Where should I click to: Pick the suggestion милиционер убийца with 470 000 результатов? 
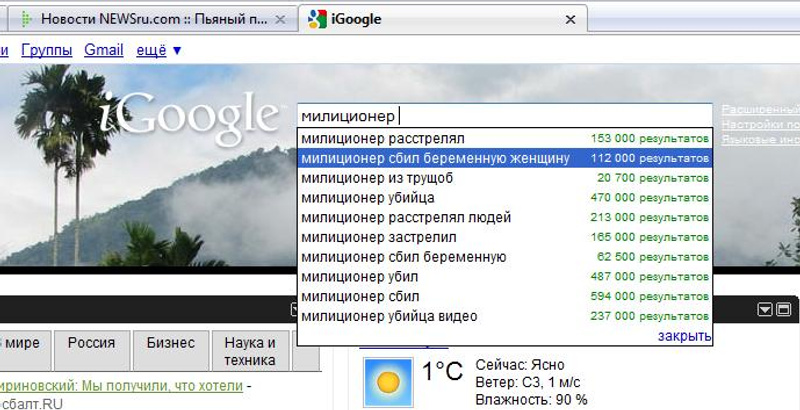tap(505, 197)
